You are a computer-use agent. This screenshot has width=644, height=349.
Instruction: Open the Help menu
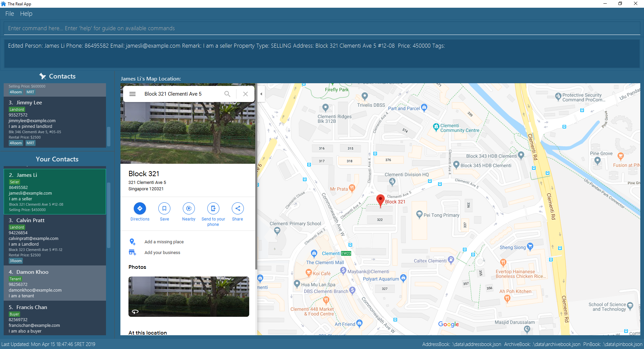[26, 14]
